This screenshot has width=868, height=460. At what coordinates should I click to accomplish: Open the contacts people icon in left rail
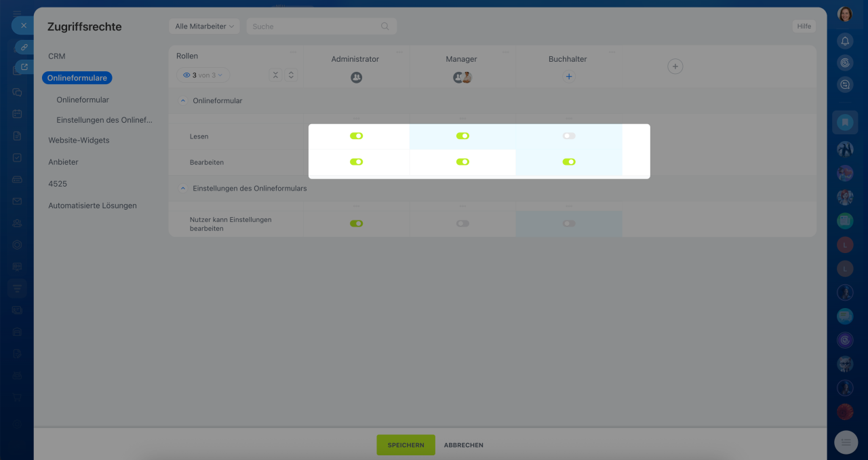tap(17, 223)
